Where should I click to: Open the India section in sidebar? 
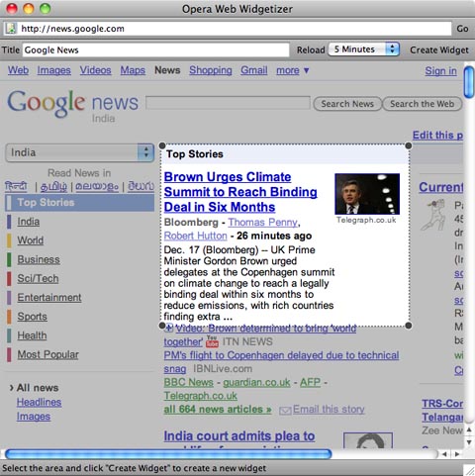[29, 222]
